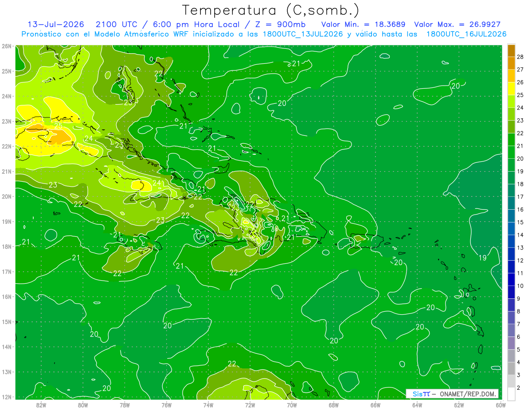532x411 pixels.
Task: Click the 66W longitude axis label
Action: (x=375, y=405)
